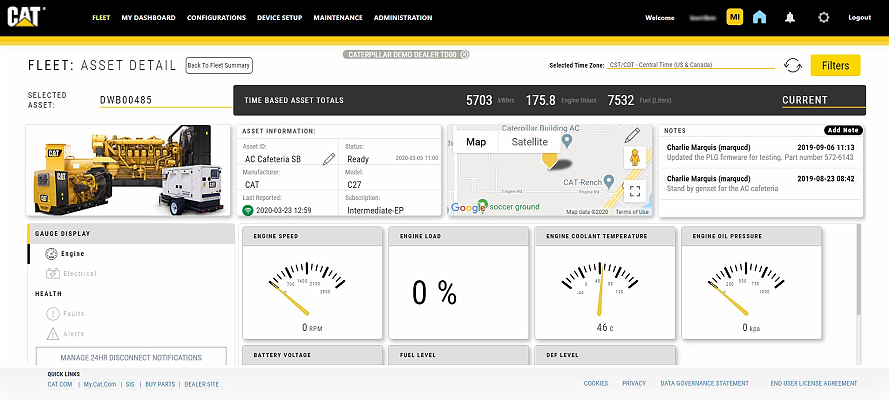889x400 pixels.
Task: Click '175.8' Engine Hours total
Action: [x=540, y=100]
